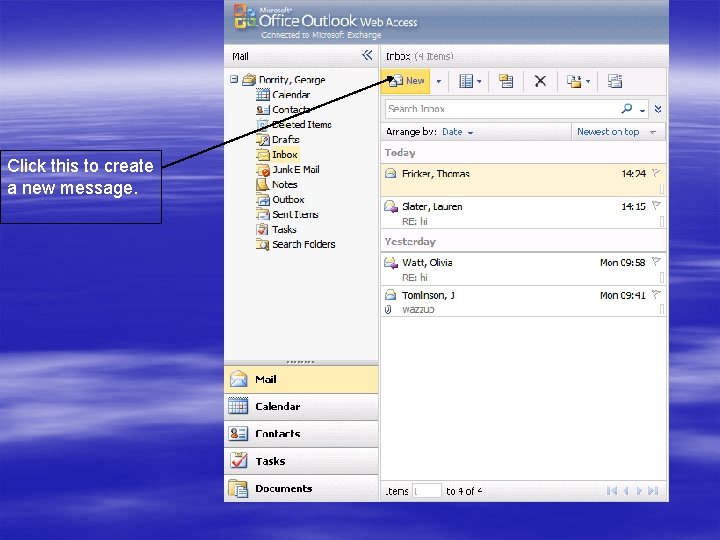The width and height of the screenshot is (720, 540).
Task: Click the Search Folders icon
Action: (263, 245)
